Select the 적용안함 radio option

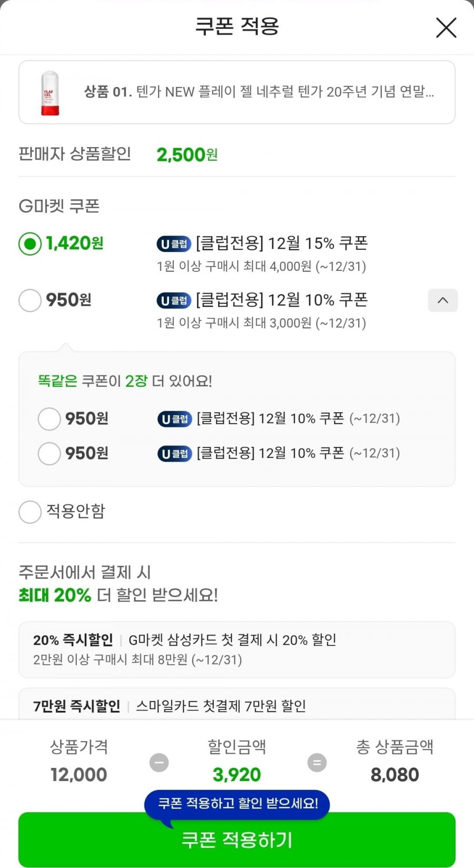[30, 512]
